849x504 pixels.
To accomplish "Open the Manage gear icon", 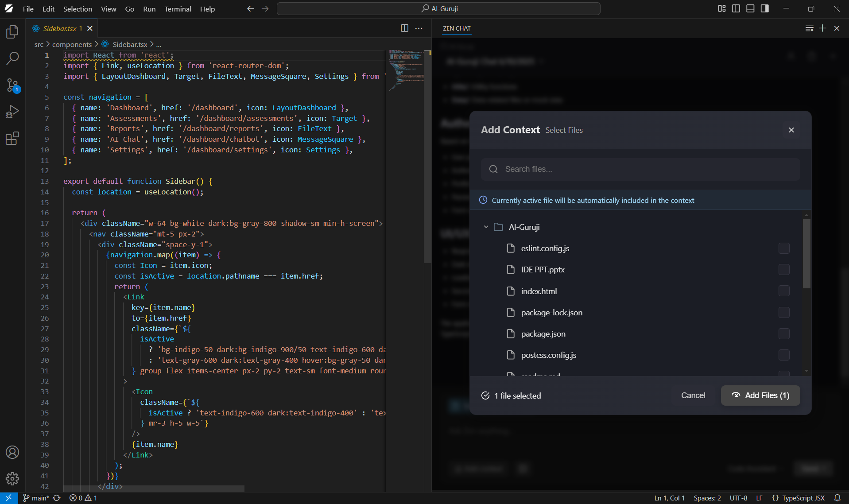I will (x=12, y=479).
